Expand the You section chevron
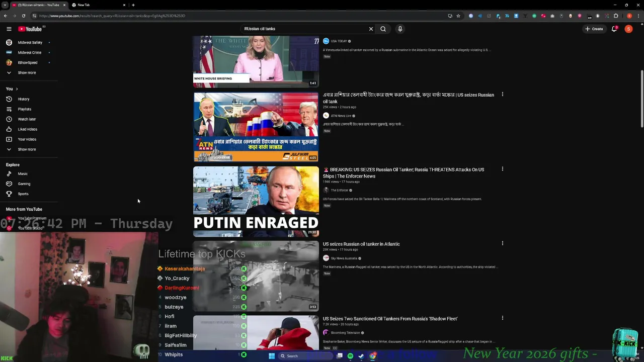The width and height of the screenshot is (644, 362). [17, 88]
